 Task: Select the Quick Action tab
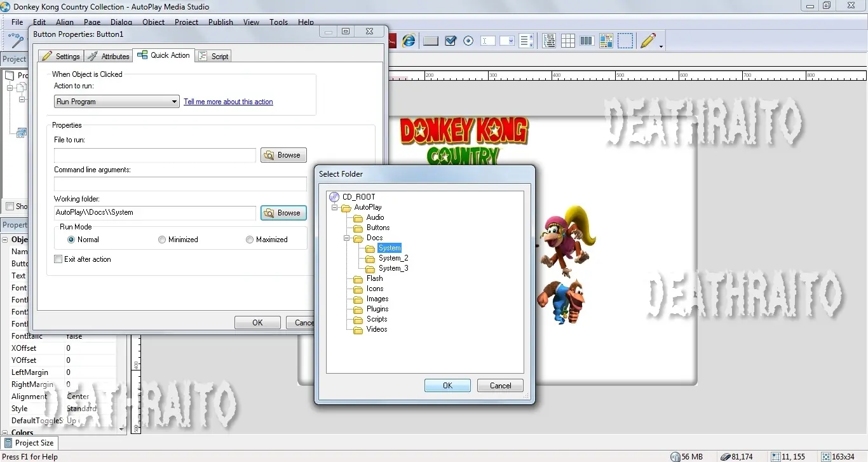coord(163,55)
